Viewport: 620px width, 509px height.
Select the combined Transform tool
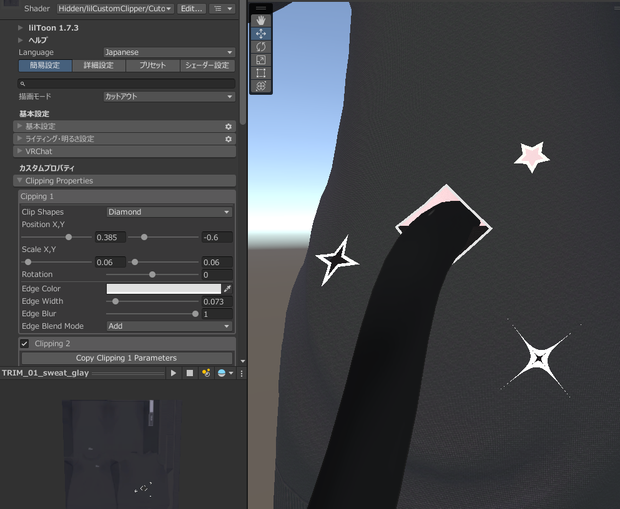[x=261, y=86]
